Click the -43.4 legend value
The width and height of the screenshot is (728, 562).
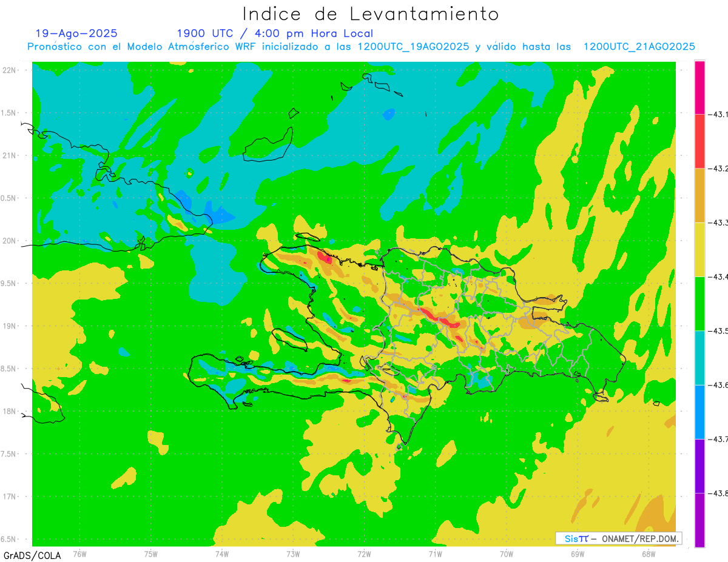[x=718, y=276]
